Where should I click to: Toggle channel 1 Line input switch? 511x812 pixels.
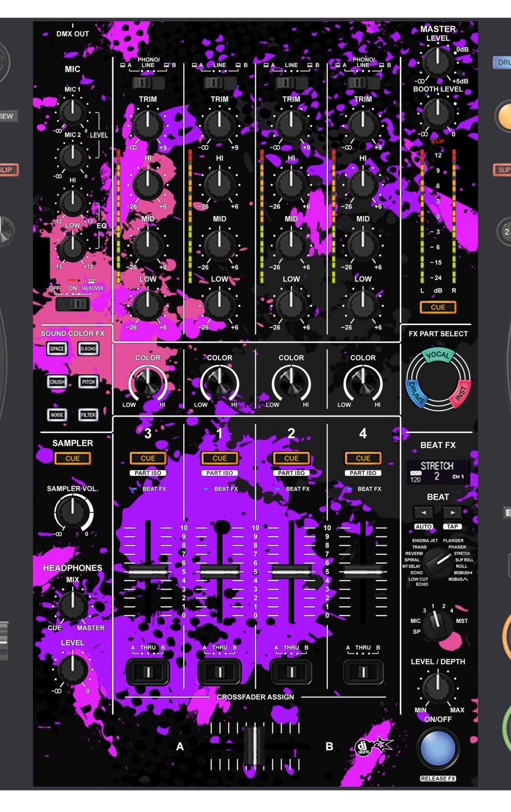pos(220,83)
